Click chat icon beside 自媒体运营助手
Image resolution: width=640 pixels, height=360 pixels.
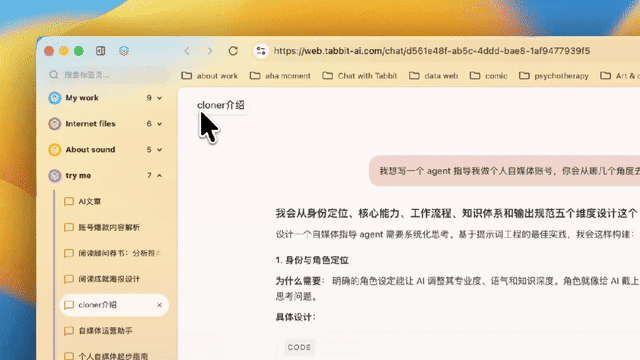[69, 331]
